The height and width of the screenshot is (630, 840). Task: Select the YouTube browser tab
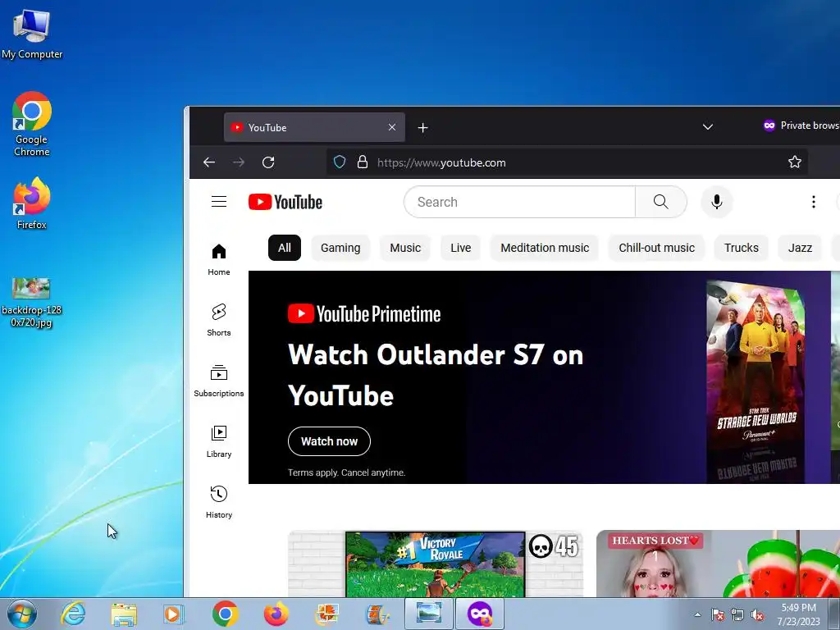click(x=314, y=127)
